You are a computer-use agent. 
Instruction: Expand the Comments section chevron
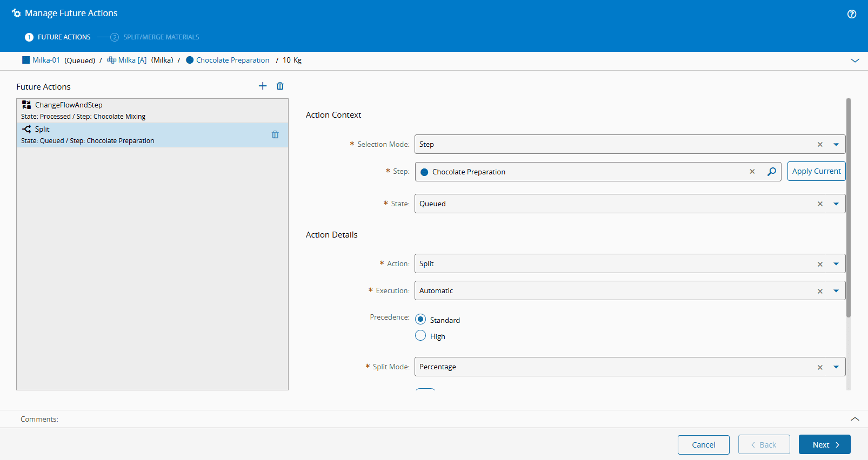point(855,419)
